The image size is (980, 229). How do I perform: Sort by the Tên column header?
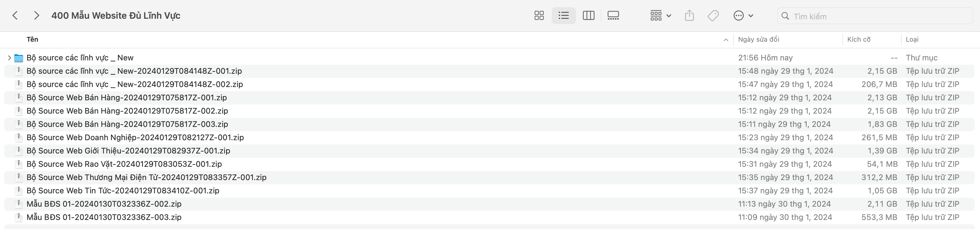click(x=32, y=39)
